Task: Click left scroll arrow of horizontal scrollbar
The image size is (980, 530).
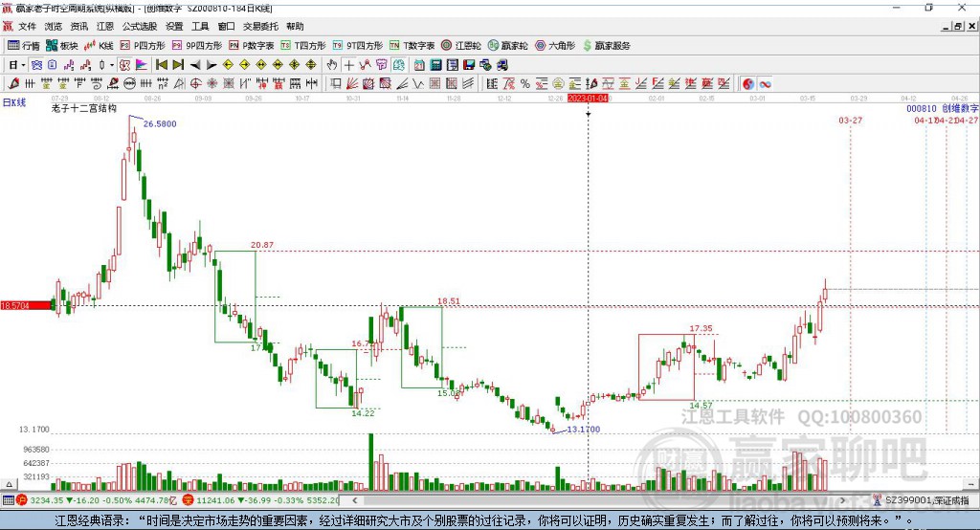Action: point(355,500)
